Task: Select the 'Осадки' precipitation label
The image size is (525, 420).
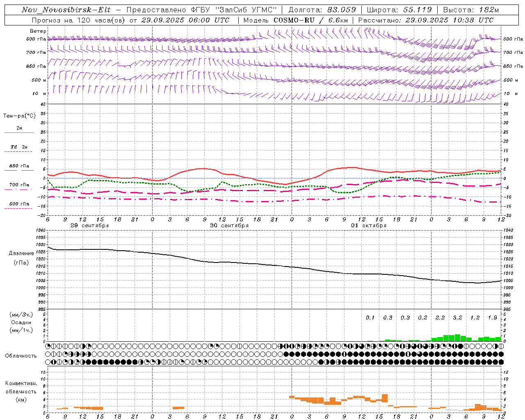Action: pos(21,322)
